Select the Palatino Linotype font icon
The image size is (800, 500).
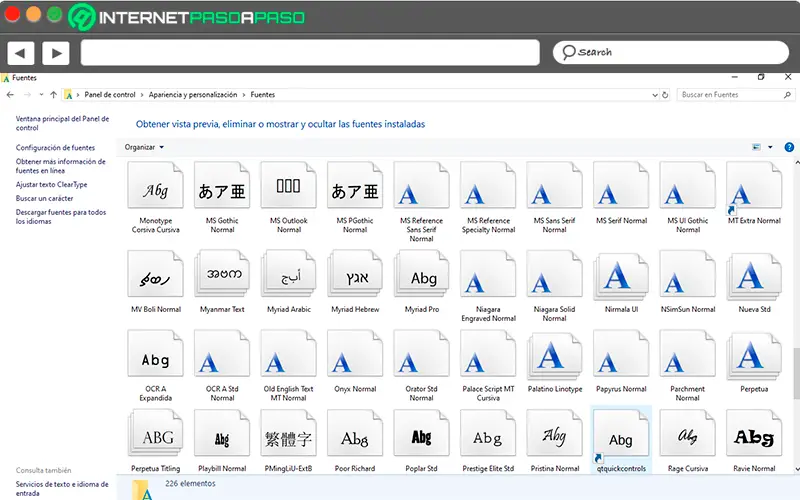pos(555,354)
